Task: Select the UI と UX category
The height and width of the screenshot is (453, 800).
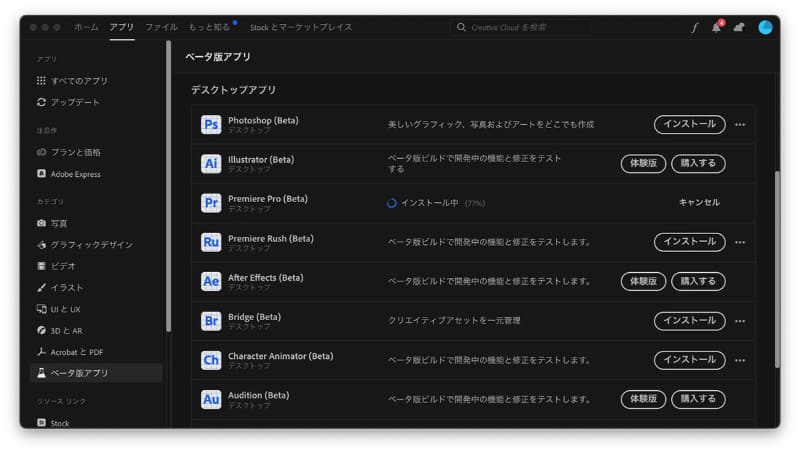Action: [59, 309]
